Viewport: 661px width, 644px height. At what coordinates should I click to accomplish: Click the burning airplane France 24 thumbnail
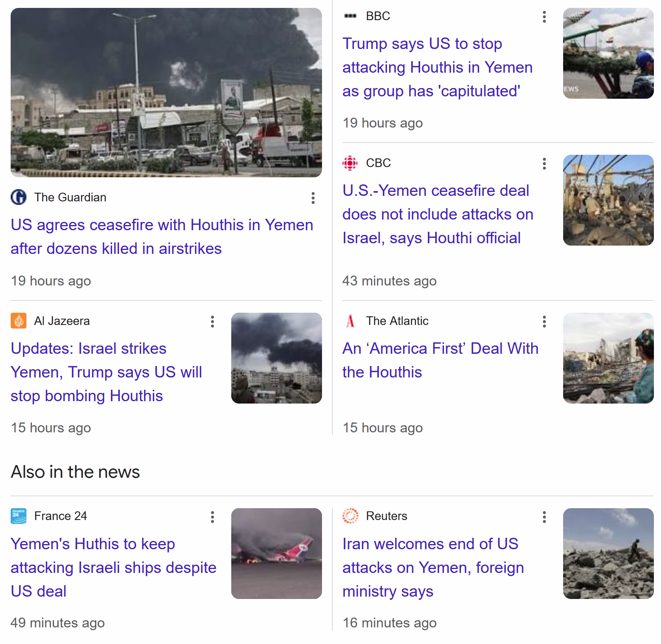pos(277,554)
